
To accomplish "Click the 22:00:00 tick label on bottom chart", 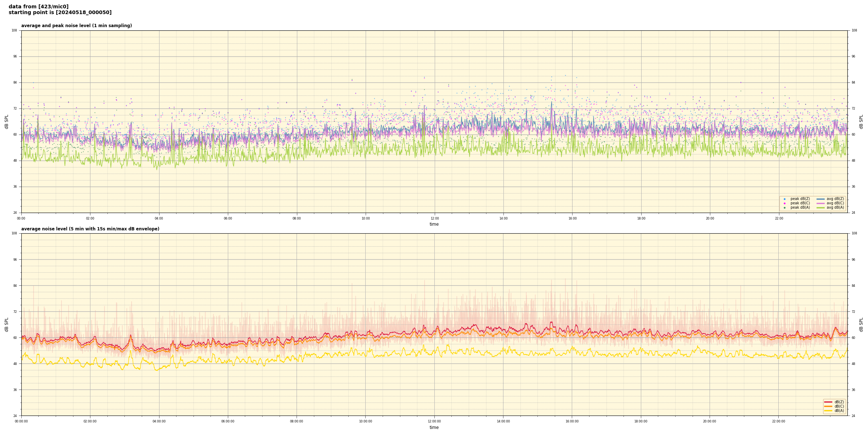I will (779, 421).
